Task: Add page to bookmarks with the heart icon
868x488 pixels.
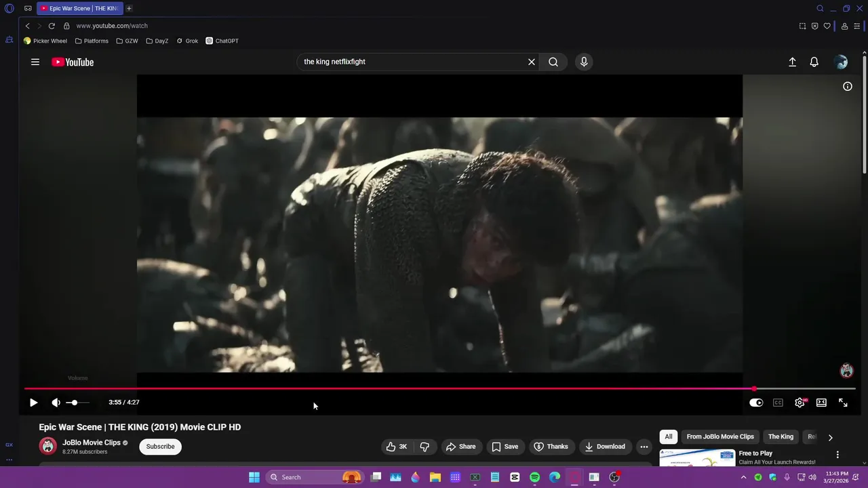Action: click(827, 26)
